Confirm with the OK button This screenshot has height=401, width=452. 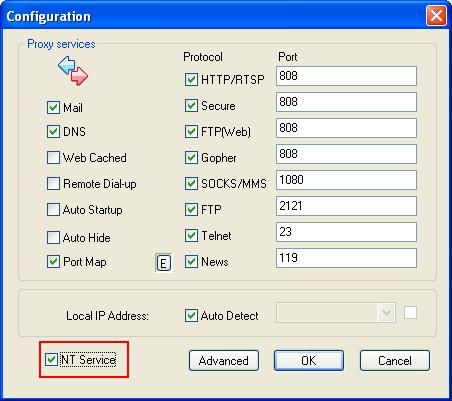click(309, 361)
